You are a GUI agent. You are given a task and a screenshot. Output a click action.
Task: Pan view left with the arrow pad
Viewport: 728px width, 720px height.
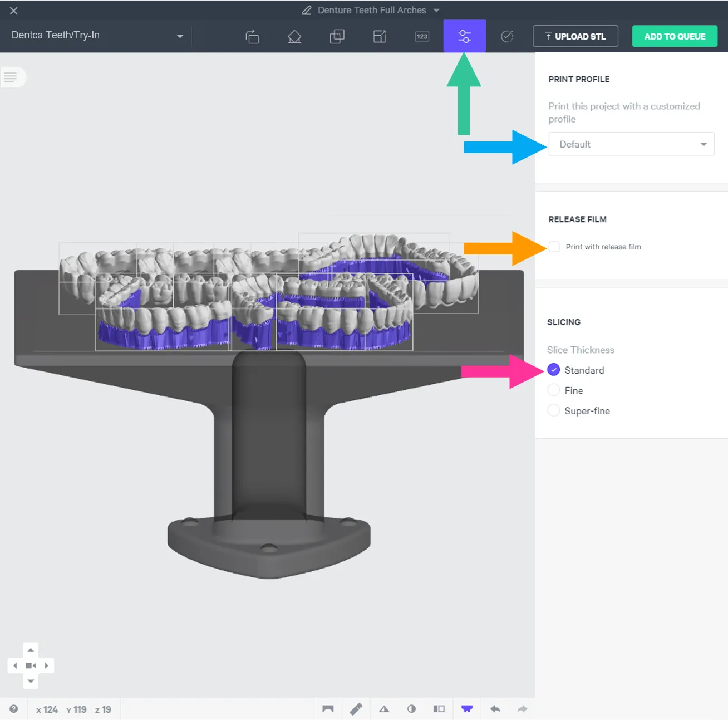[15, 665]
